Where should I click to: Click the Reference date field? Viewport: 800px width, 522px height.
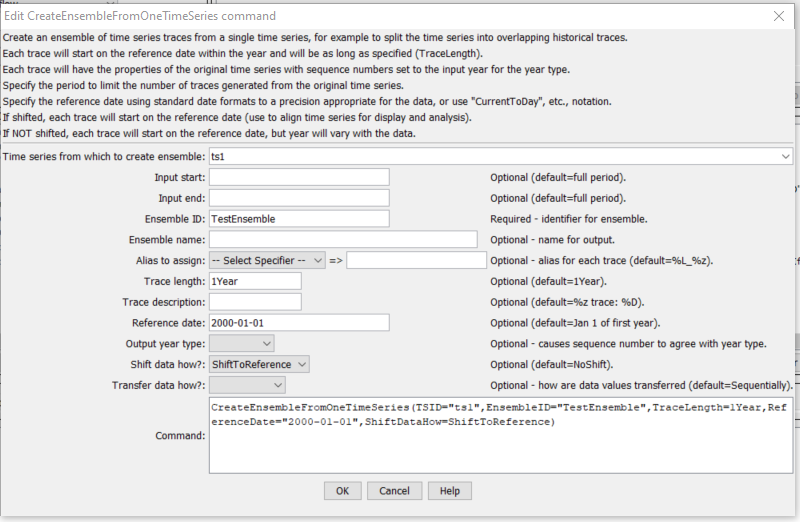point(299,323)
